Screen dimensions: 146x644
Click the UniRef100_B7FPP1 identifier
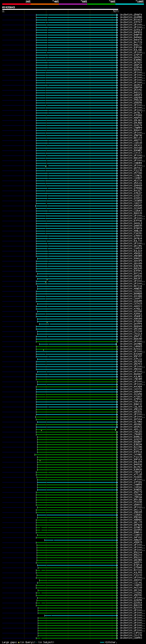(131, 271)
